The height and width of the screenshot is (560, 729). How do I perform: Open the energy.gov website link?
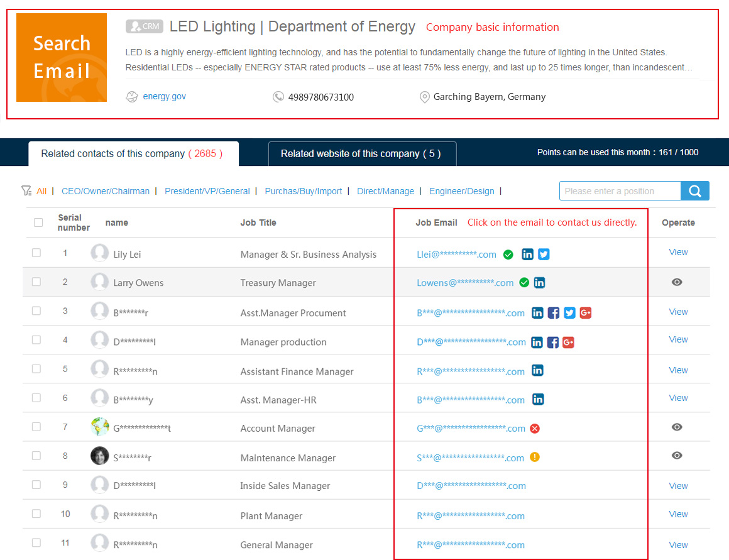pos(164,96)
